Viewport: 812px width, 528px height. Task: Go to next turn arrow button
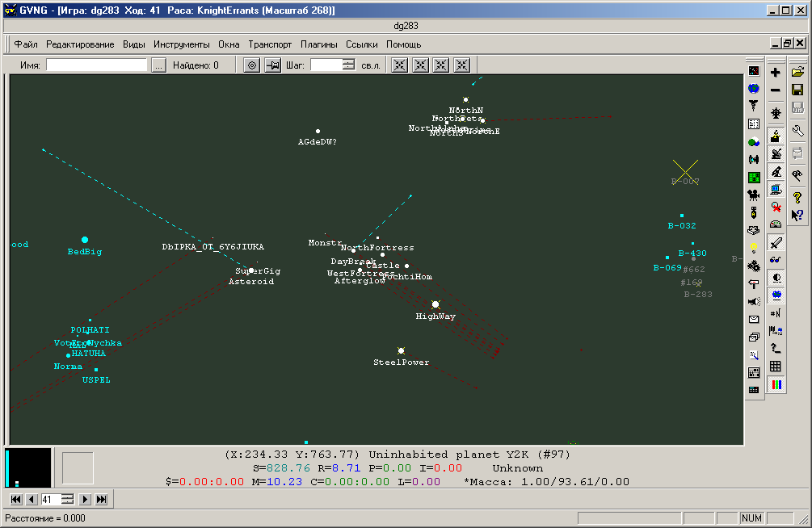tap(84, 500)
